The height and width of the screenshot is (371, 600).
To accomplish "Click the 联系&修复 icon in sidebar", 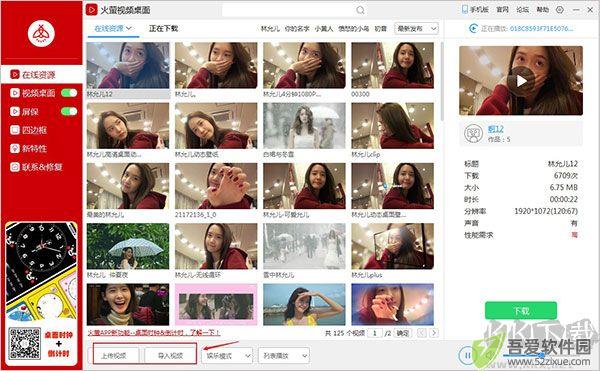I will (15, 167).
